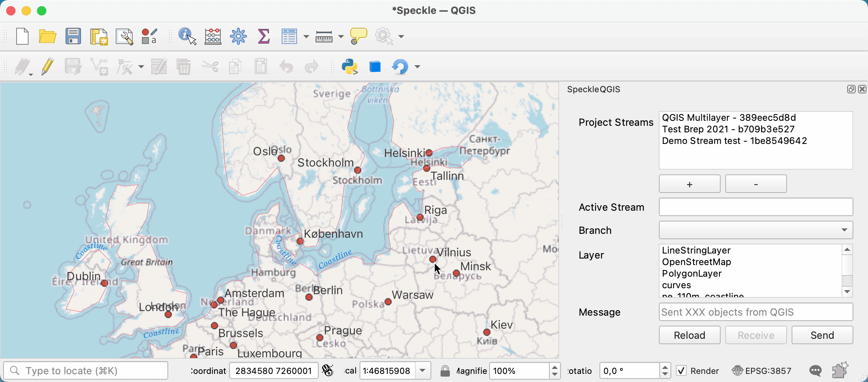Click the magnifier 100% field
This screenshot has width=868, height=382.
click(520, 371)
